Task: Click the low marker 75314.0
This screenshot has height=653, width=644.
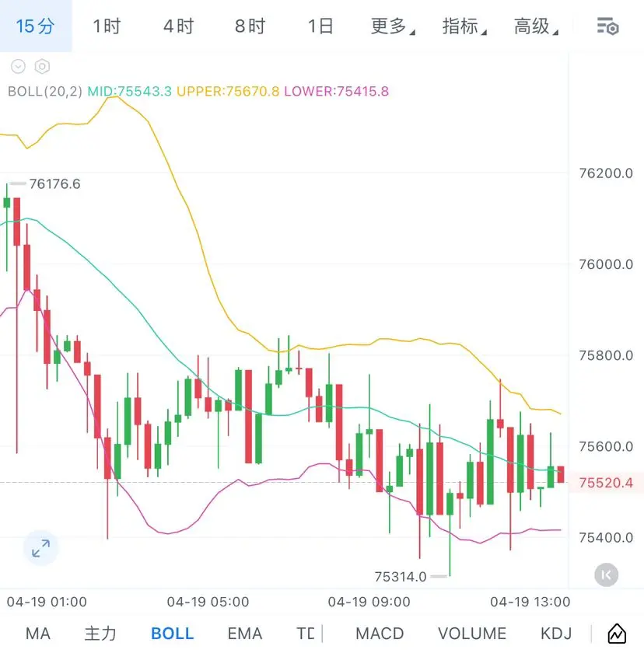Action: (401, 577)
